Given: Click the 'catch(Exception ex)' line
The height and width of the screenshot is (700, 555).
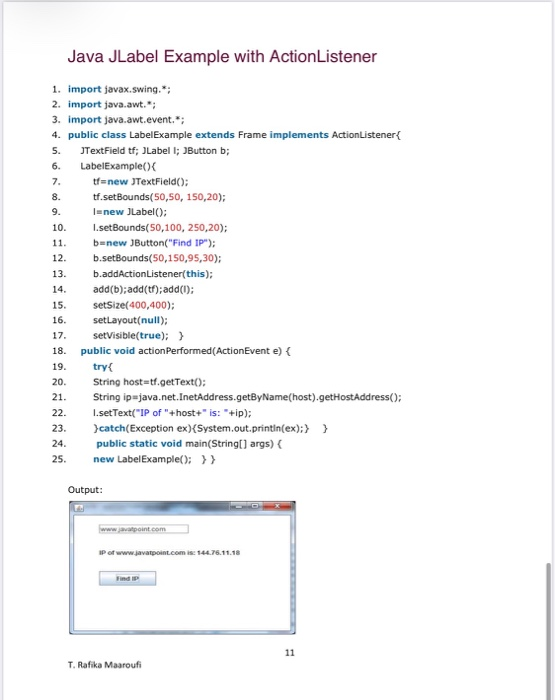Looking at the screenshot, I should coord(210,428).
